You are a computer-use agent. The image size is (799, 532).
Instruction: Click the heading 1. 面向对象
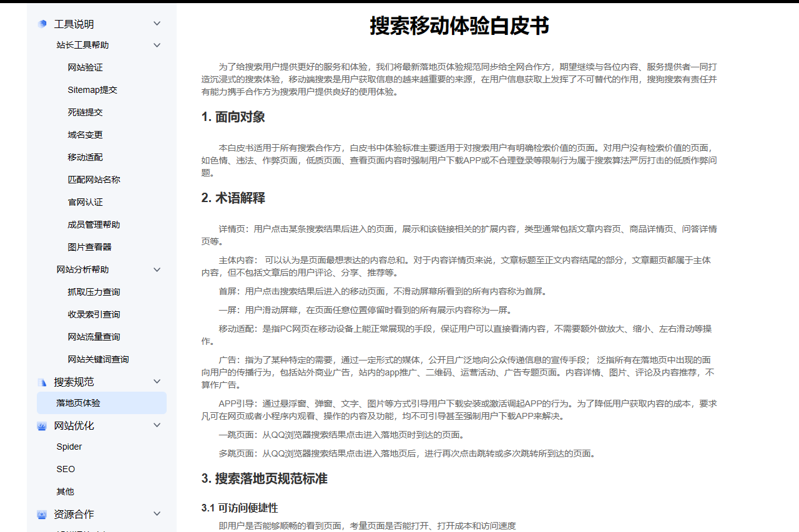pos(233,117)
